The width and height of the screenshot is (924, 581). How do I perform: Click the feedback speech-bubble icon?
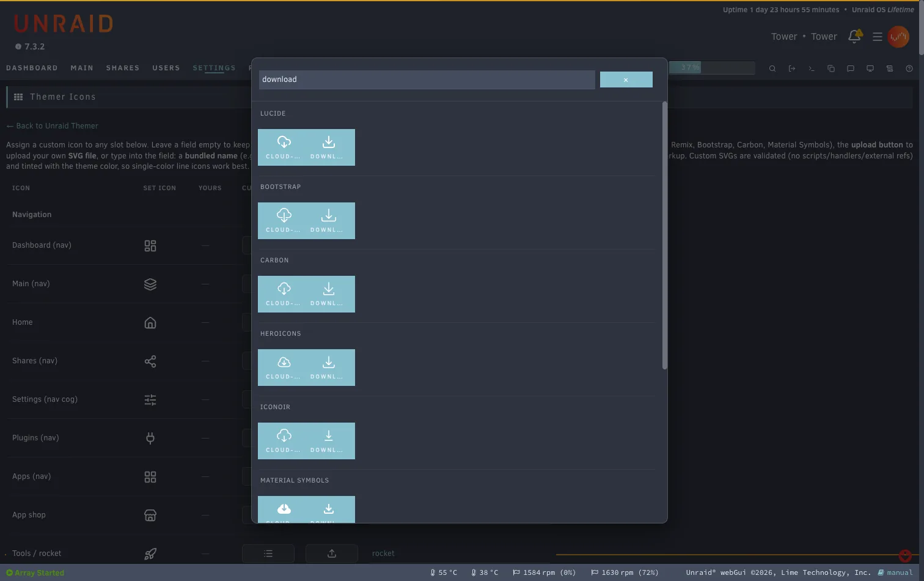851,68
